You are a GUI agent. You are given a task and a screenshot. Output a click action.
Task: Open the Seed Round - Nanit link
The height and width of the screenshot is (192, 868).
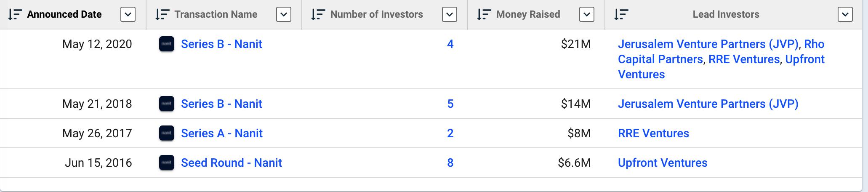pos(232,163)
